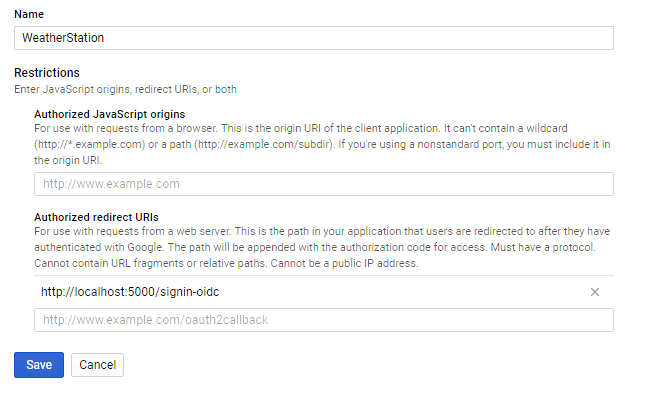Click the http://*.example.com wildcard example text
658x400 pixels.
tap(90, 144)
